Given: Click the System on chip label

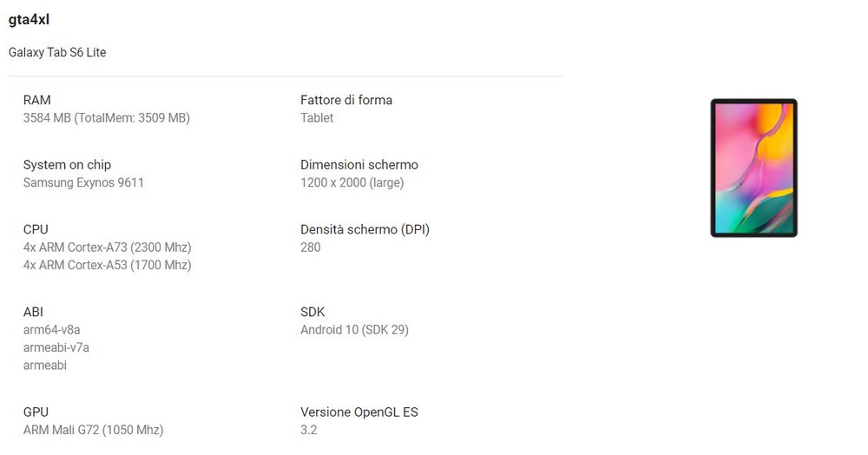Looking at the screenshot, I should point(67,165).
